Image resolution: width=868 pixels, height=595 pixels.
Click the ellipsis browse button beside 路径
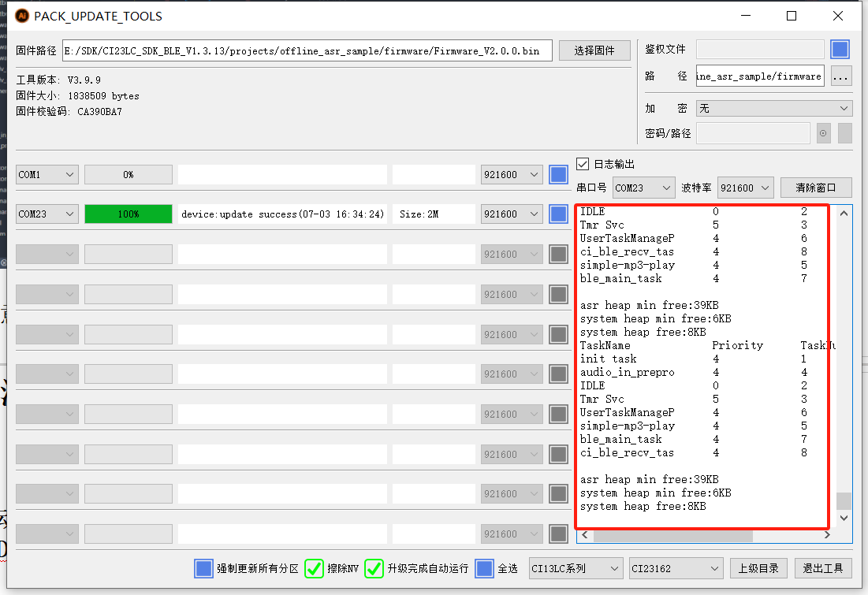coord(841,76)
